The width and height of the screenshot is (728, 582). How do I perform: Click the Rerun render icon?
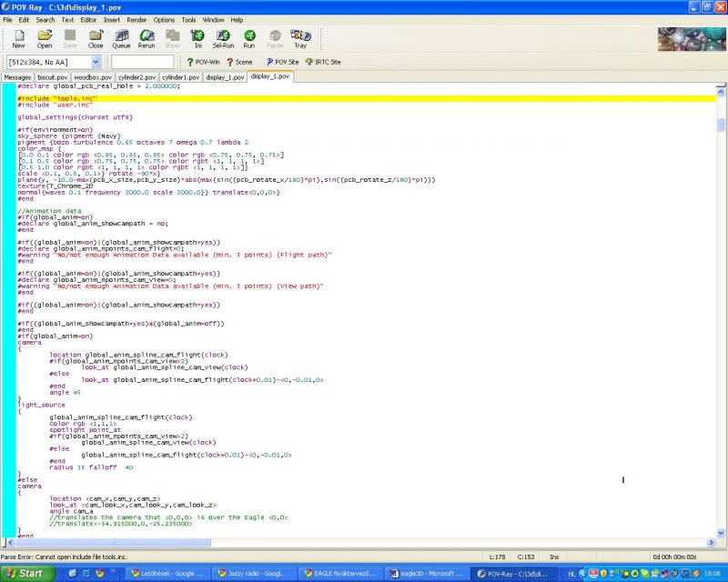(x=147, y=39)
